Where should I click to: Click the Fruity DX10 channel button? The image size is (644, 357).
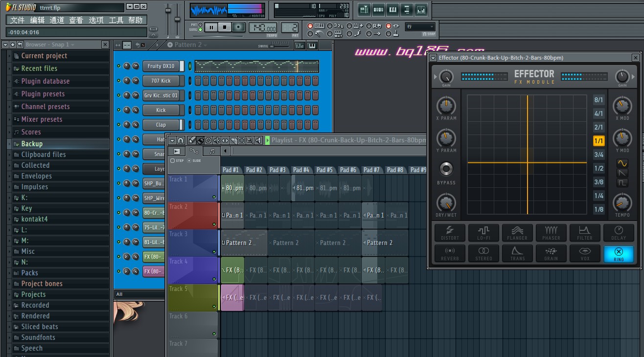161,66
